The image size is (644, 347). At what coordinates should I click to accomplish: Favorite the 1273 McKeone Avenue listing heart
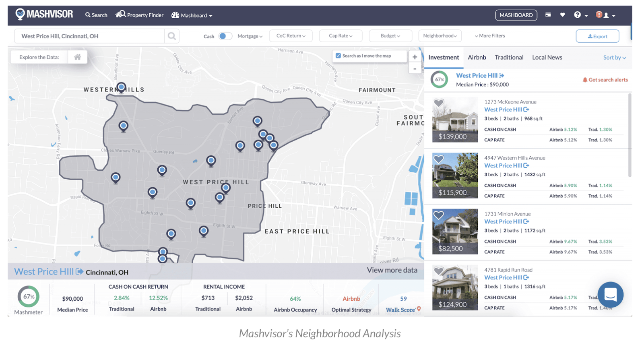tap(439, 103)
